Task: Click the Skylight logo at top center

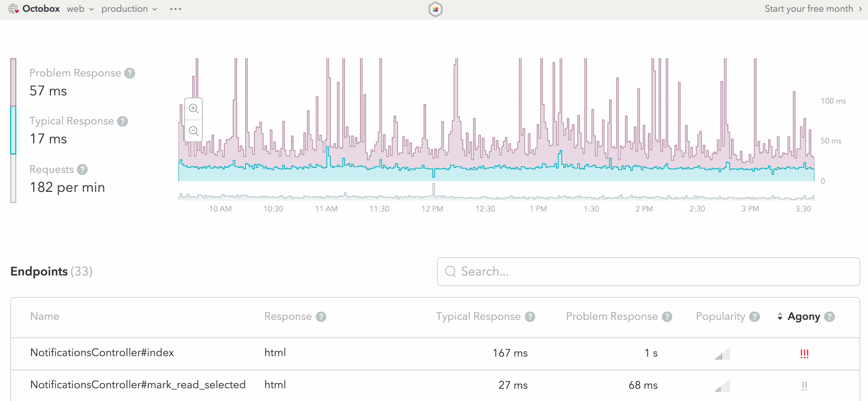Action: pos(435,9)
